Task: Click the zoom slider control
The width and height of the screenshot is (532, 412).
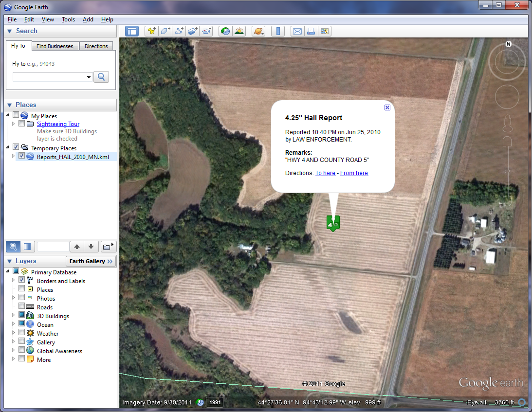Action: click(507, 171)
